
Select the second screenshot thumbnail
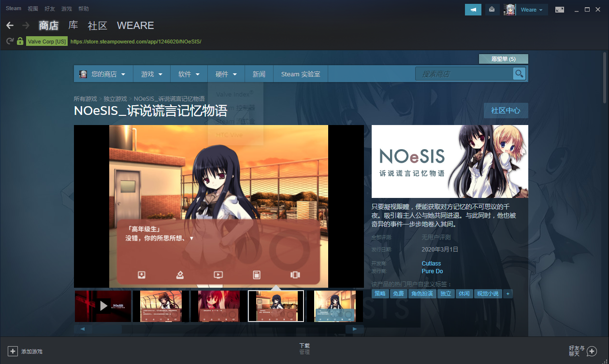pyautogui.click(x=161, y=306)
